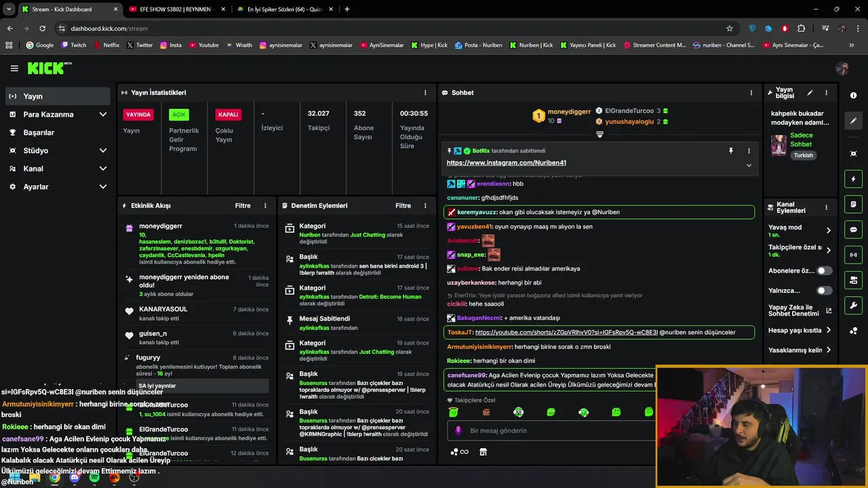This screenshot has width=868, height=488.
Task: Focus the Bir mesaj gönderin input
Action: tap(551, 430)
